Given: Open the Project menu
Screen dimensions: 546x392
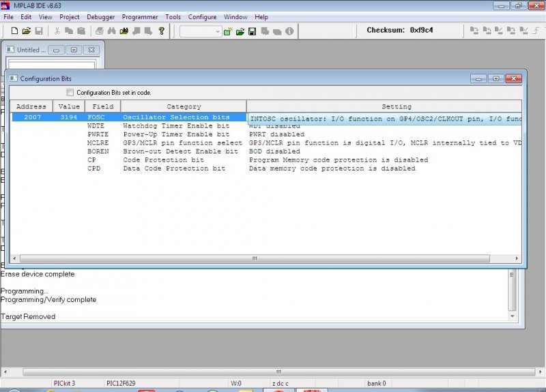Looking at the screenshot, I should coord(70,16).
